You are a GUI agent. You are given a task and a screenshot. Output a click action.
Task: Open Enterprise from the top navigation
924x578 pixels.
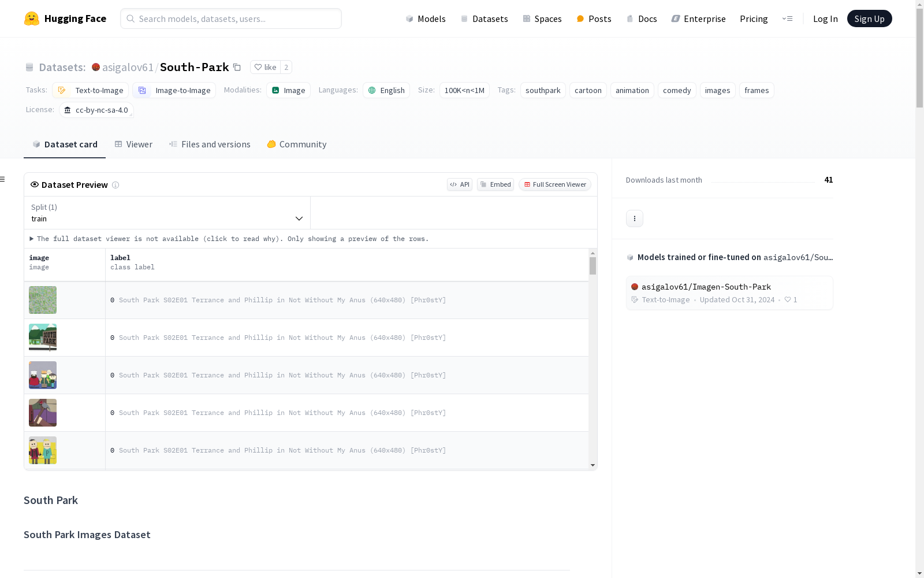click(x=699, y=18)
